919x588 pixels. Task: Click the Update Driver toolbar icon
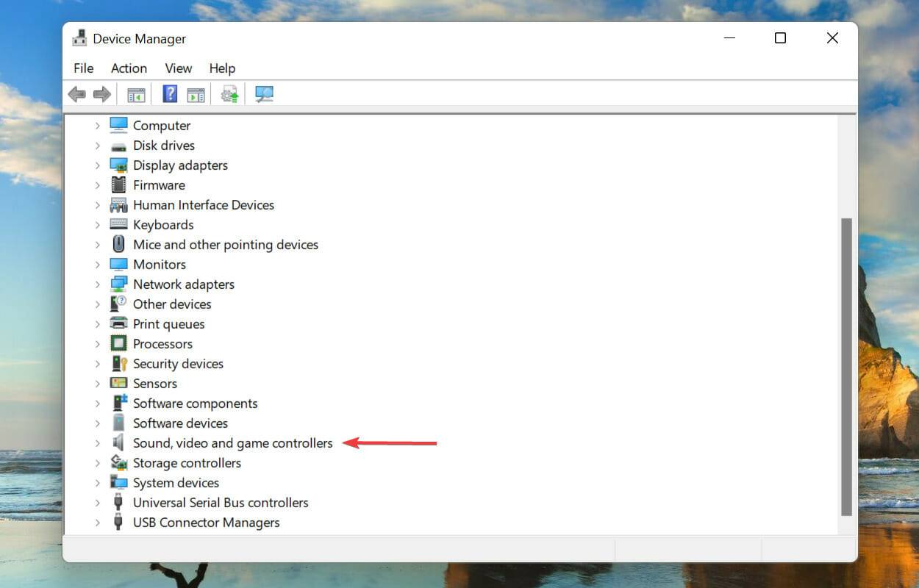(229, 93)
